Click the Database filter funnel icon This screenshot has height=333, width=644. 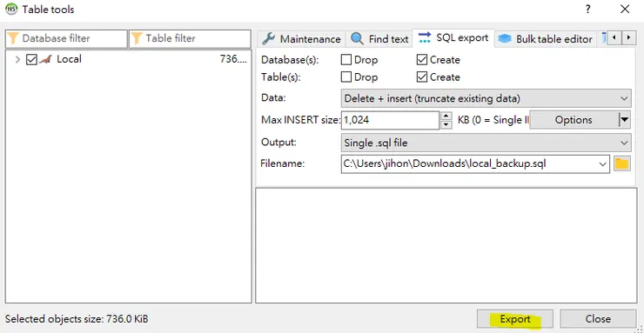tap(14, 38)
